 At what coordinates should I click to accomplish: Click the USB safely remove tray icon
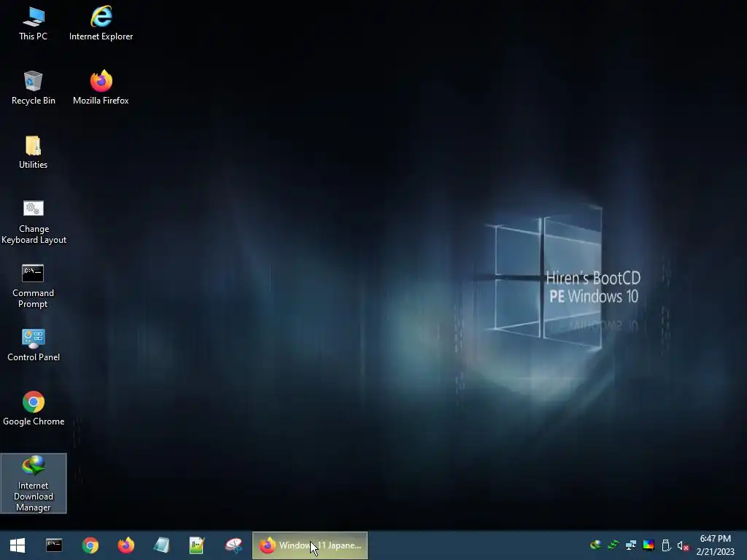tap(667, 545)
